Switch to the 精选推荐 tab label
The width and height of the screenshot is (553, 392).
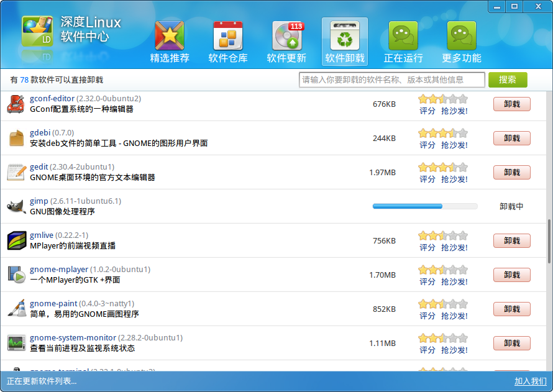[x=170, y=58]
